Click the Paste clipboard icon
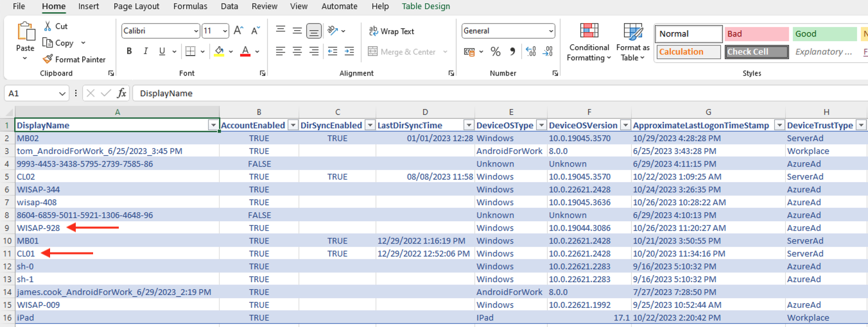The height and width of the screenshot is (327, 868). tap(26, 32)
